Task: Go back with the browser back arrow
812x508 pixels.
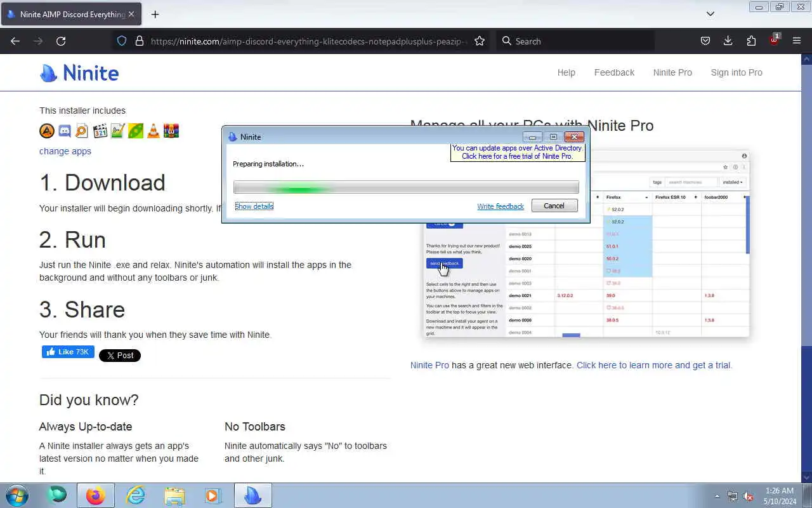Action: tap(15, 41)
